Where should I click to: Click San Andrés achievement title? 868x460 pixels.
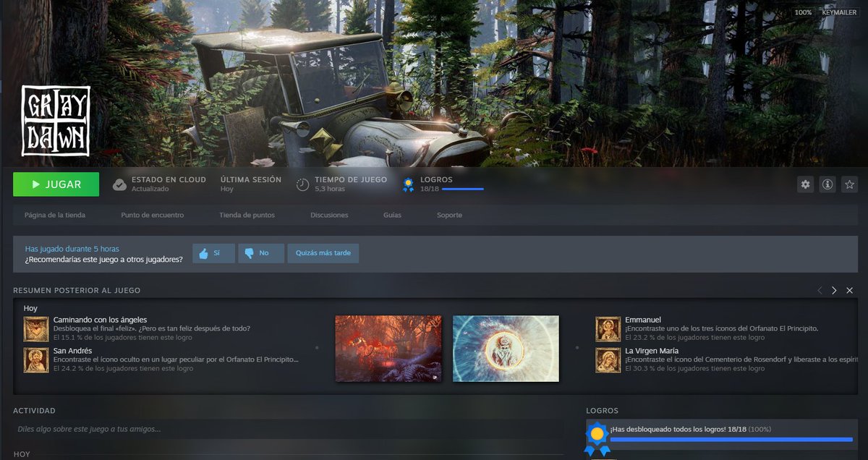click(73, 351)
